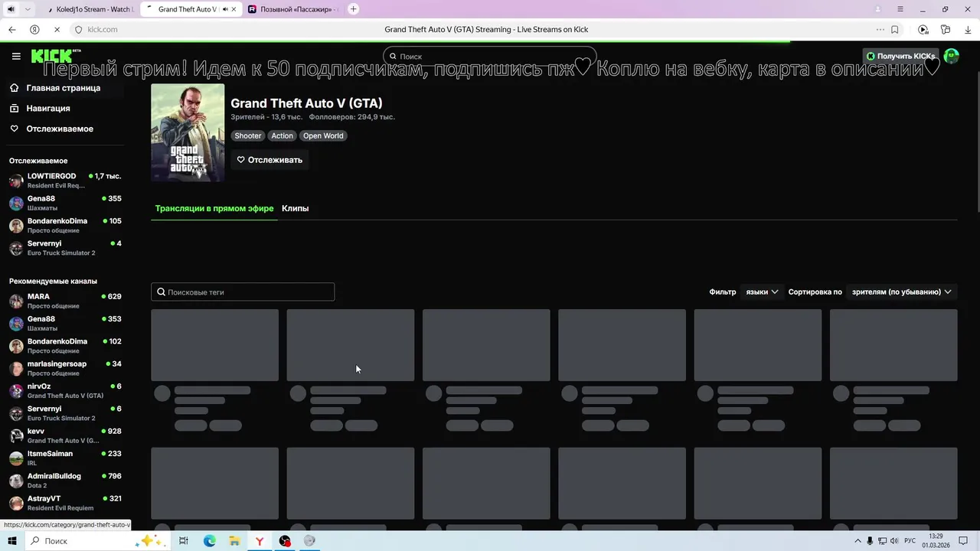Switch to Koledj1o Stream browser tab
Image resolution: width=980 pixels, height=551 pixels.
pyautogui.click(x=90, y=9)
